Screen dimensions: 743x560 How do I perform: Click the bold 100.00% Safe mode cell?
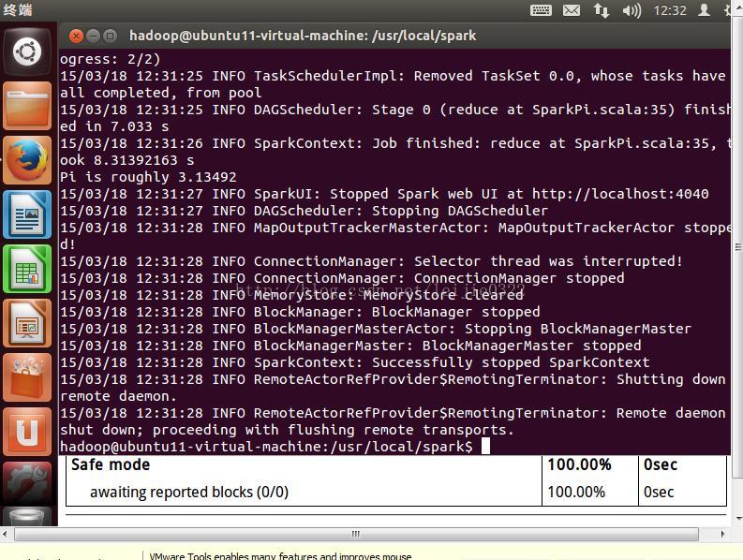point(579,464)
